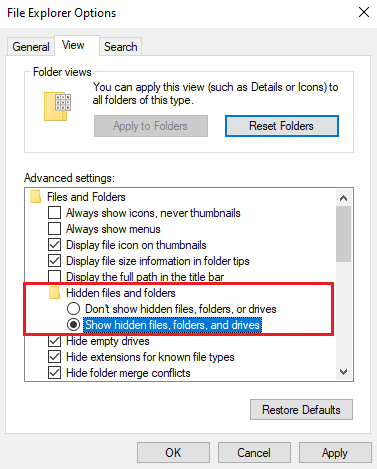Toggle Display file size information in folder tips
Screen dimensions: 377x469
coord(54,261)
